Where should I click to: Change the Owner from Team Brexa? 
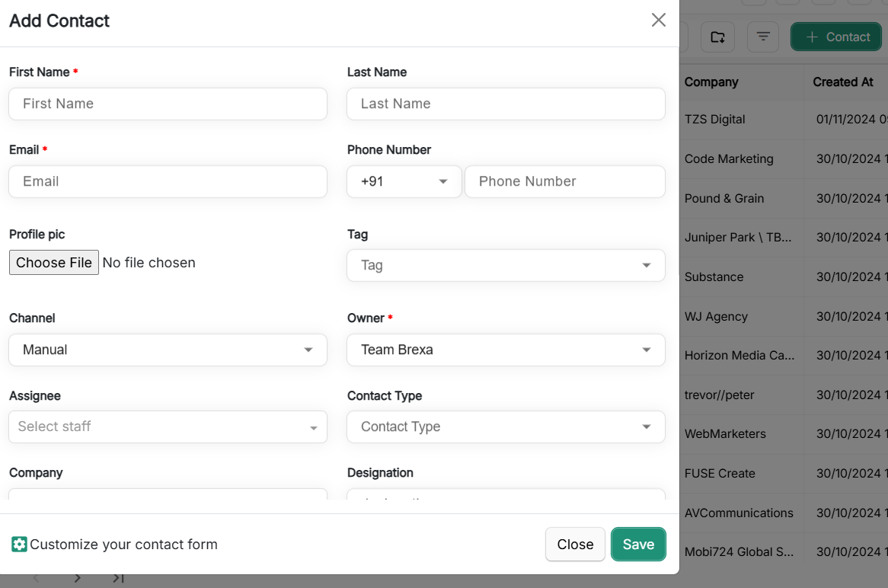[506, 350]
